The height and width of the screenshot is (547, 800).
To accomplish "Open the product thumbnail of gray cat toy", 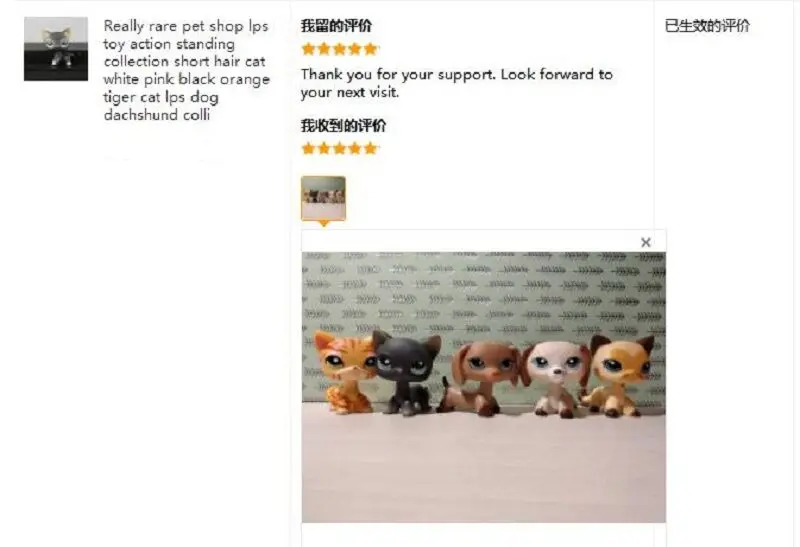I will (x=56, y=49).
